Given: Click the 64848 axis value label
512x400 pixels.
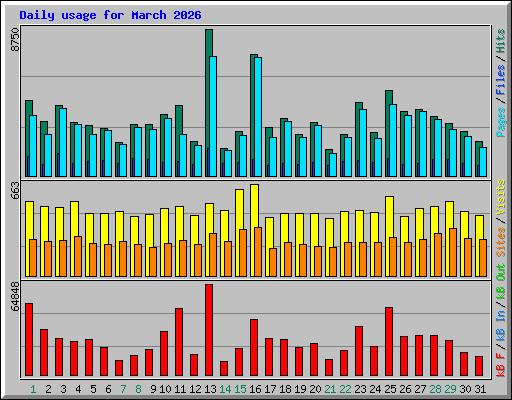Looking at the screenshot, I should [15, 296].
